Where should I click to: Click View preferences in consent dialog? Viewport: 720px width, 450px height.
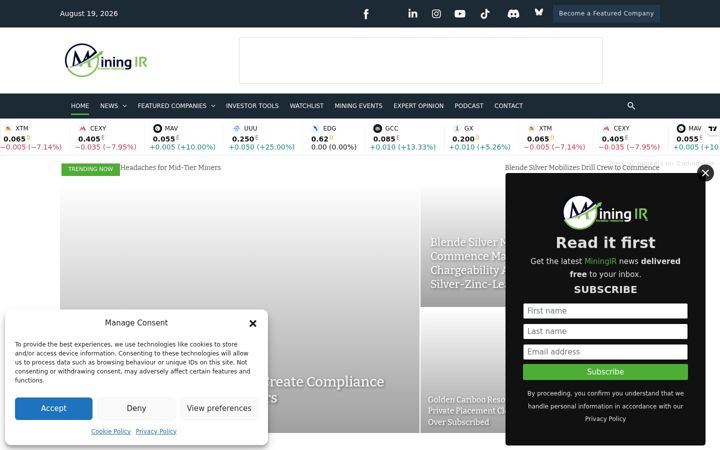219,408
